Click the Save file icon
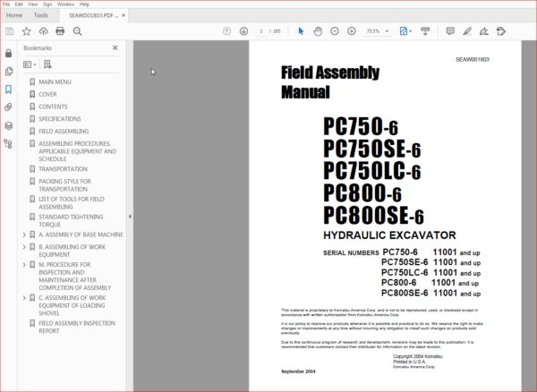 point(10,31)
